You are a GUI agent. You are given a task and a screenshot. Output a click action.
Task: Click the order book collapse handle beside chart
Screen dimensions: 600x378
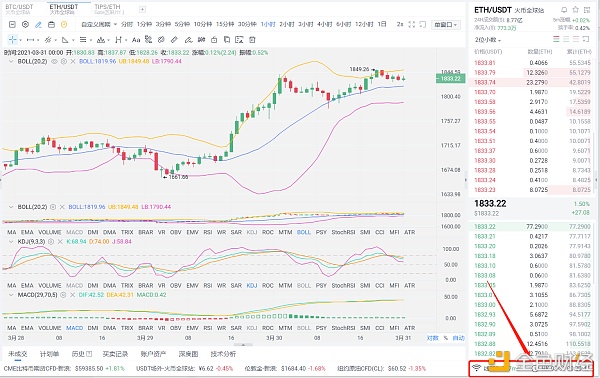click(x=466, y=179)
